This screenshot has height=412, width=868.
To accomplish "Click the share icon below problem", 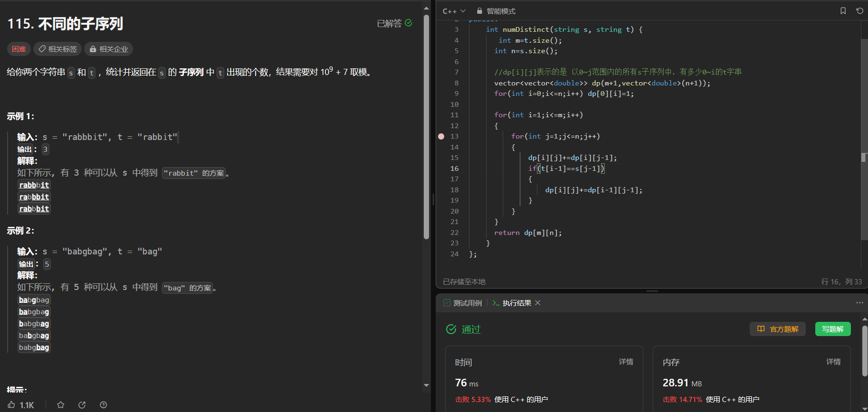I will pos(82,405).
